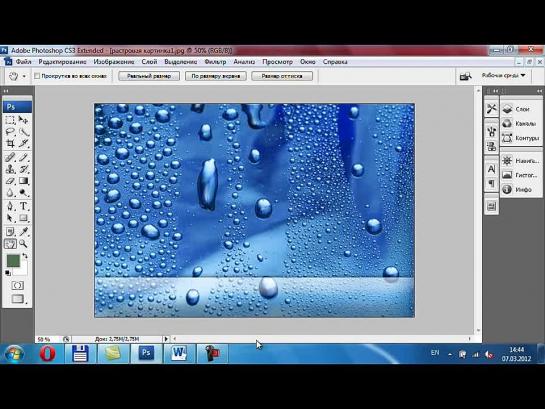
Task: Select the Rectangular Marquee tool
Action: 10,120
